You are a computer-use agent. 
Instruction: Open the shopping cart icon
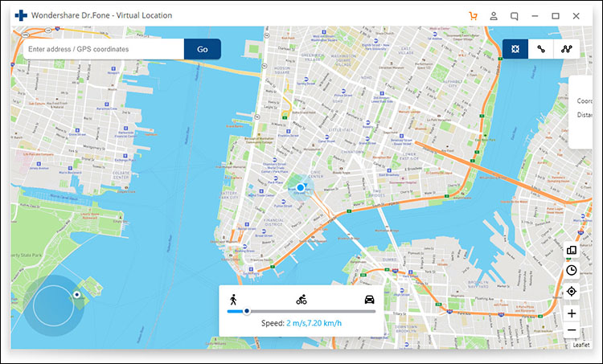(x=473, y=16)
